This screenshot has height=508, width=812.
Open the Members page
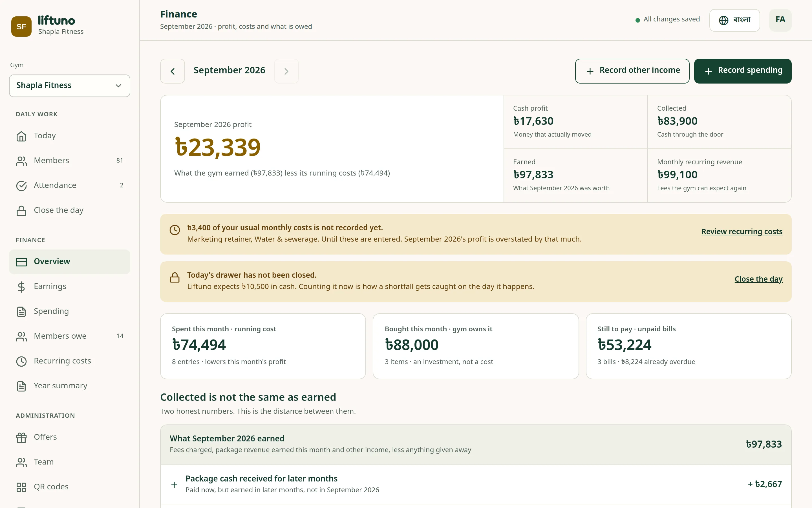point(69,161)
